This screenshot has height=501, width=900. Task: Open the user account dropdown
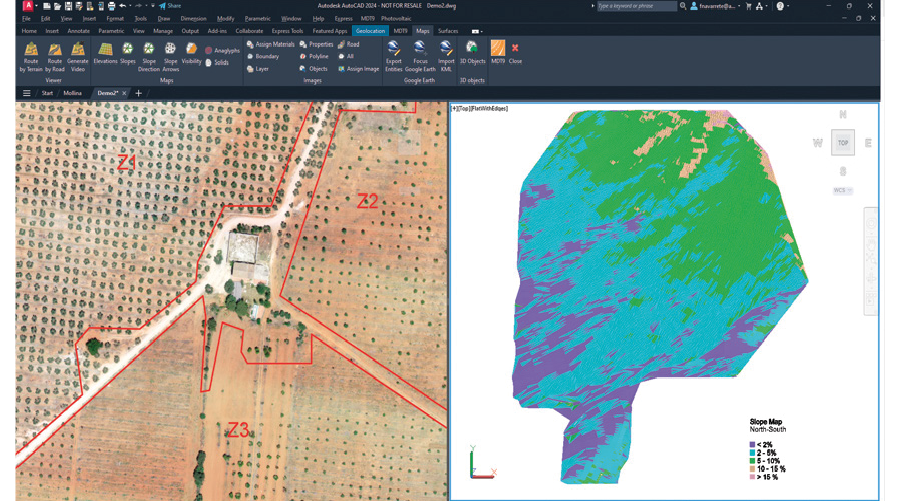pyautogui.click(x=716, y=6)
